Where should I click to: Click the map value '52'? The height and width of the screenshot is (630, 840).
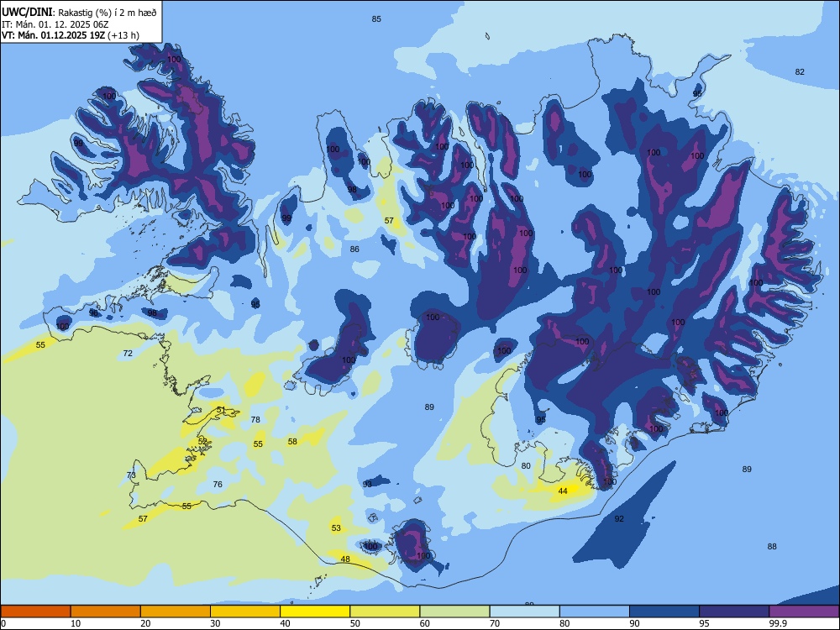pyautogui.click(x=202, y=441)
